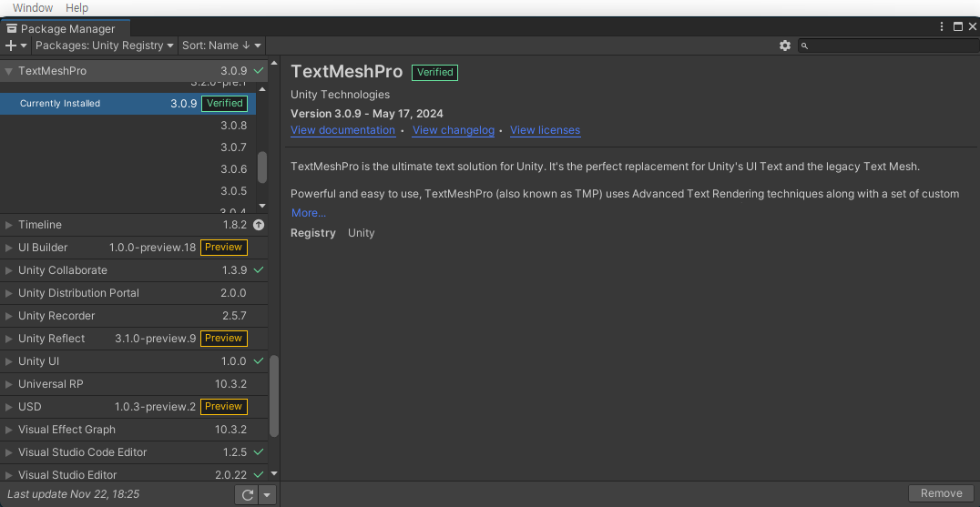Screen dimensions: 980x507
Task: Open the View documentation link
Action: click(343, 130)
